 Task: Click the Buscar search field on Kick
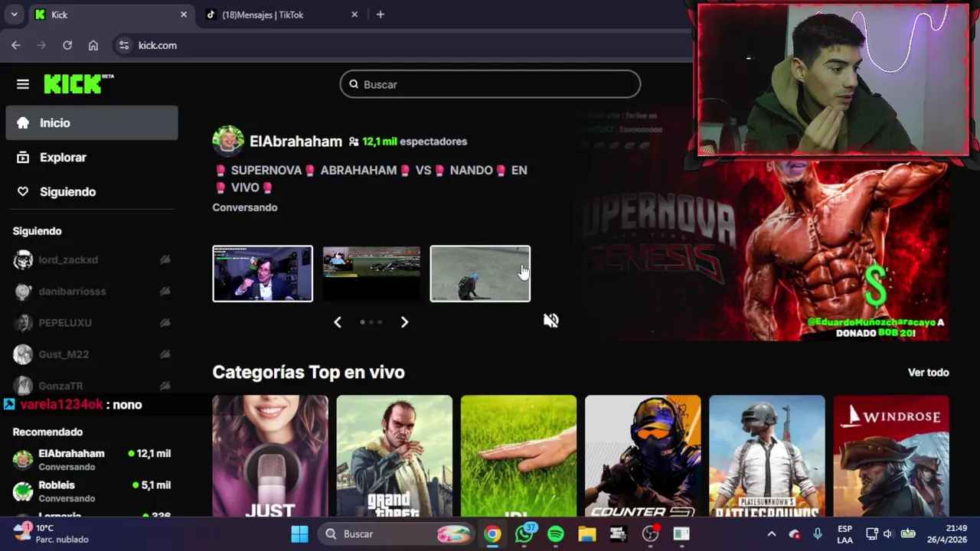pos(490,84)
